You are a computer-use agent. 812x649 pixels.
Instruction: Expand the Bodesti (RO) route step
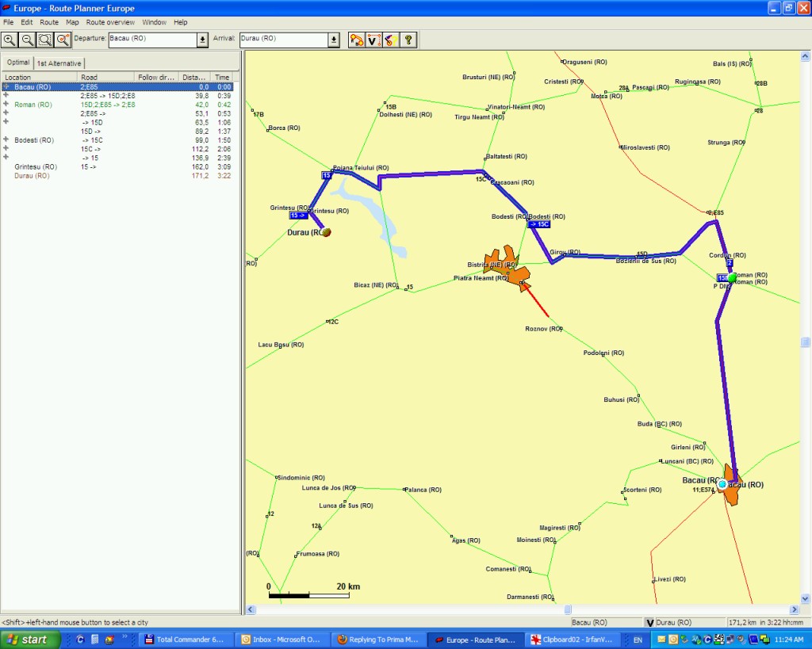click(6, 140)
